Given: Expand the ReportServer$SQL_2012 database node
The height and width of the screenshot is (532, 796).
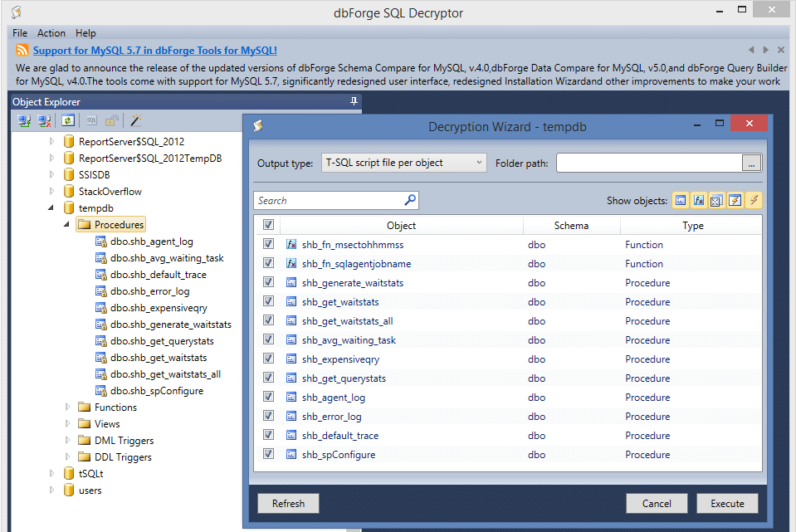Looking at the screenshot, I should (51, 142).
